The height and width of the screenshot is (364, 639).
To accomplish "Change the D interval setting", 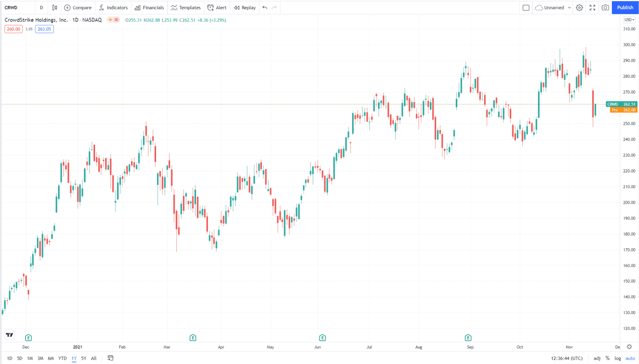I will tap(42, 8).
